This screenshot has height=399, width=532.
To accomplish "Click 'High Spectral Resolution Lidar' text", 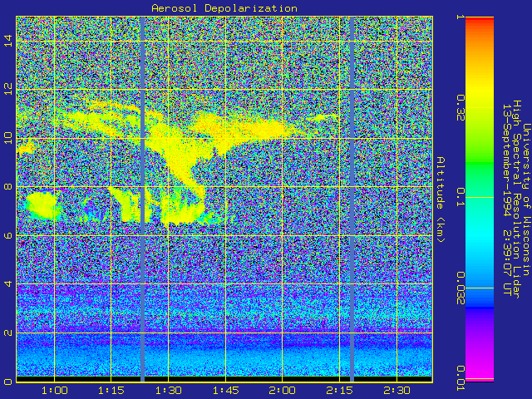I will (516, 199).
